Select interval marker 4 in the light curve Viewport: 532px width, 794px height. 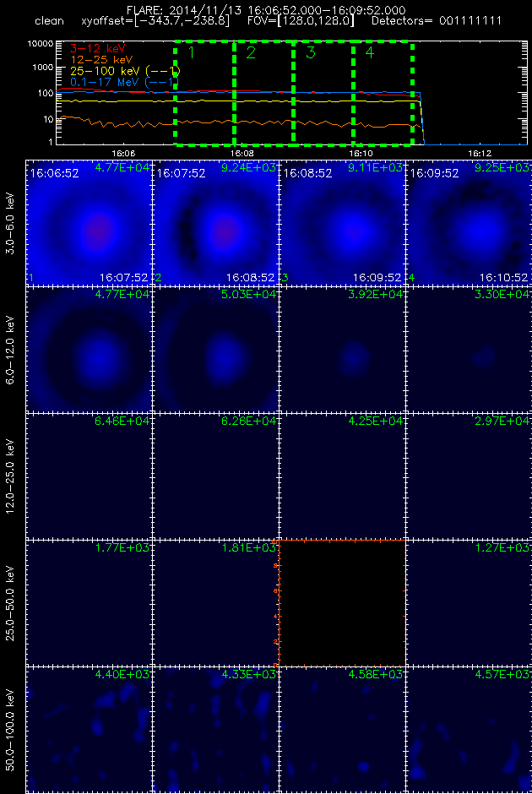[x=370, y=52]
